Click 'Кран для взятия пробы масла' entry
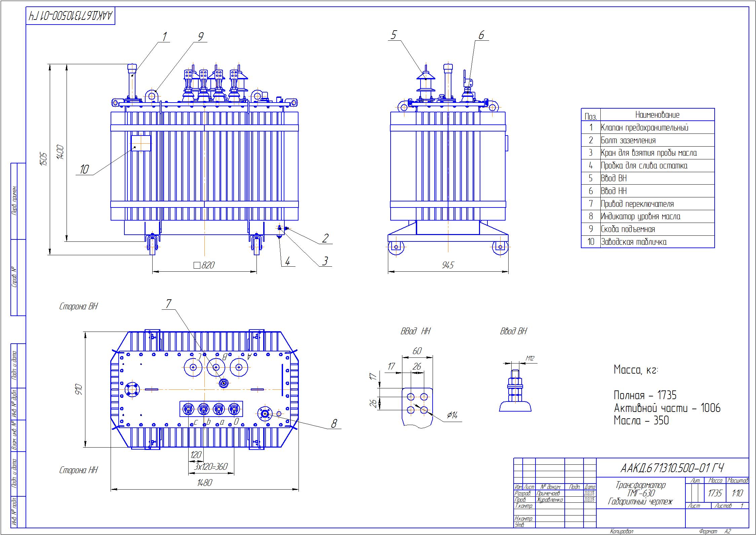The height and width of the screenshot is (535, 756). pos(648,153)
